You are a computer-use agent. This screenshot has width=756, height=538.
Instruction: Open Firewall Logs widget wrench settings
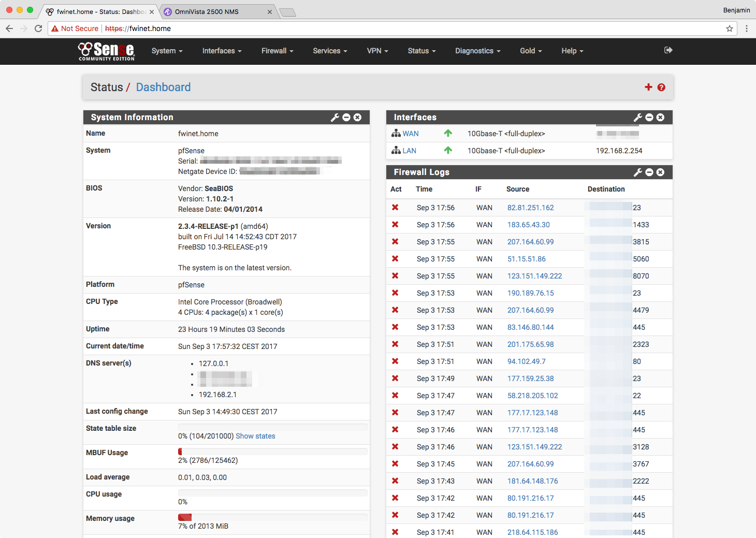coord(638,172)
